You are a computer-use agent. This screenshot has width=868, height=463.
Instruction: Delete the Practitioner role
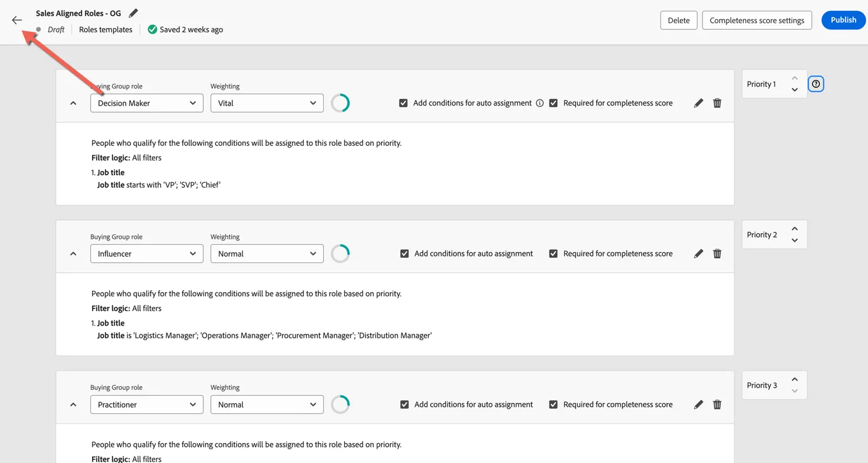[x=717, y=405]
